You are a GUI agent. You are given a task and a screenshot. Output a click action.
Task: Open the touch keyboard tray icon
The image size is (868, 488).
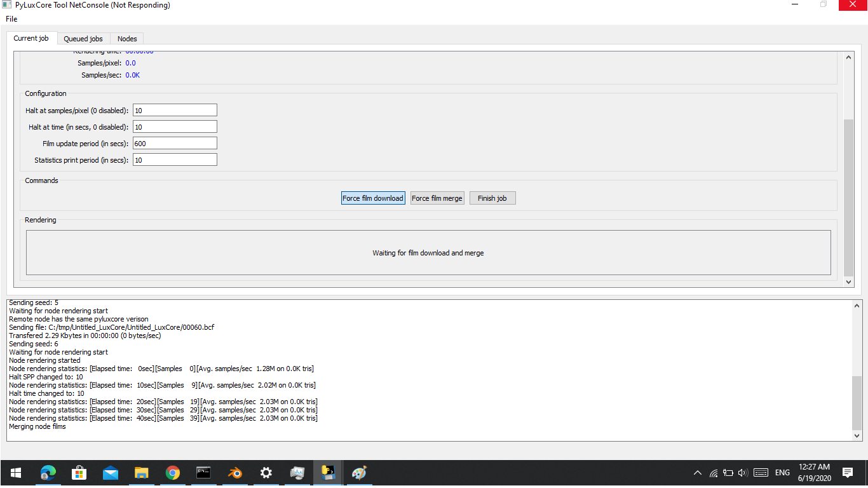(x=761, y=473)
